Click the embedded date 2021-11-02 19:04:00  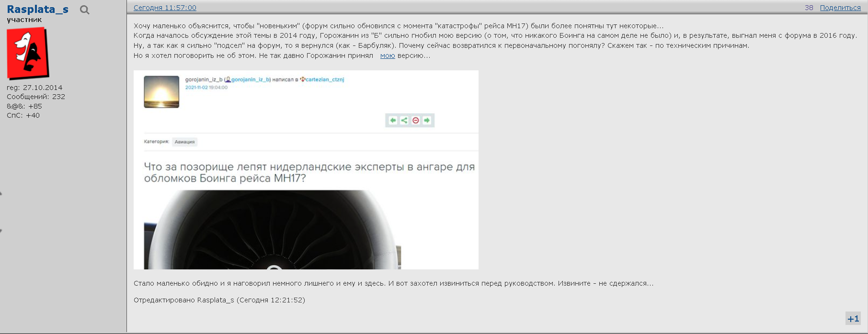click(x=206, y=88)
